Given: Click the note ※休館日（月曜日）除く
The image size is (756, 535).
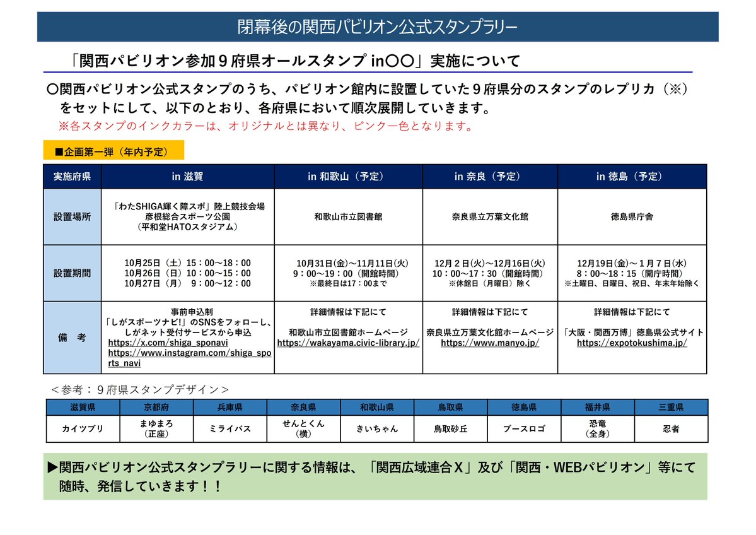Looking at the screenshot, I should point(490,284).
